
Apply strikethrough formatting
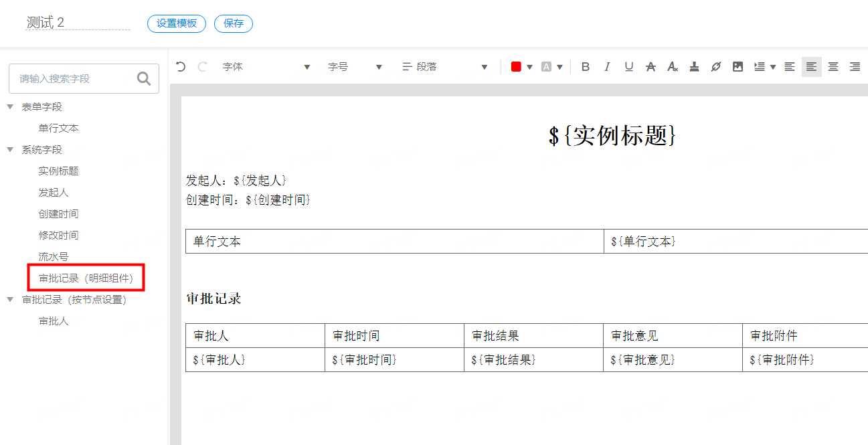[650, 67]
